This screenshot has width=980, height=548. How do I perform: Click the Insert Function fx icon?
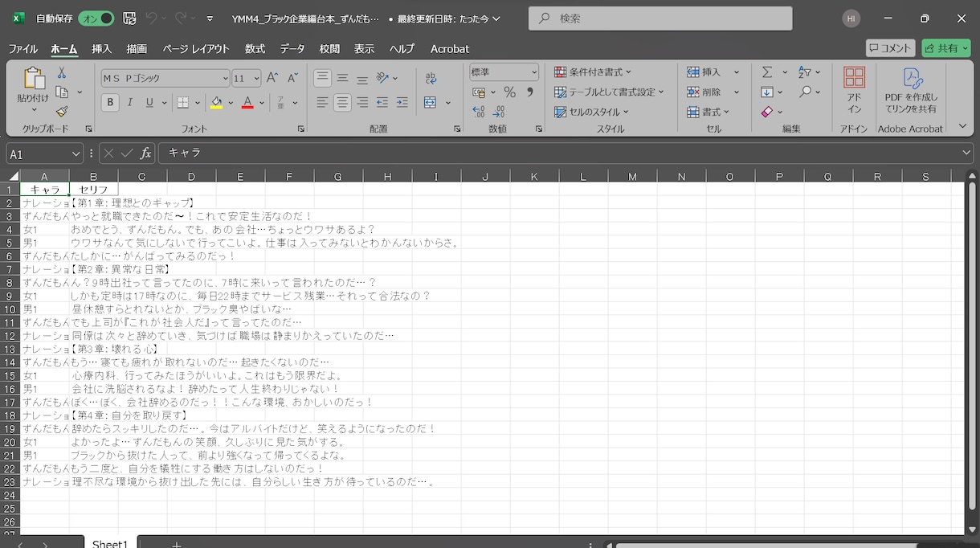(145, 153)
